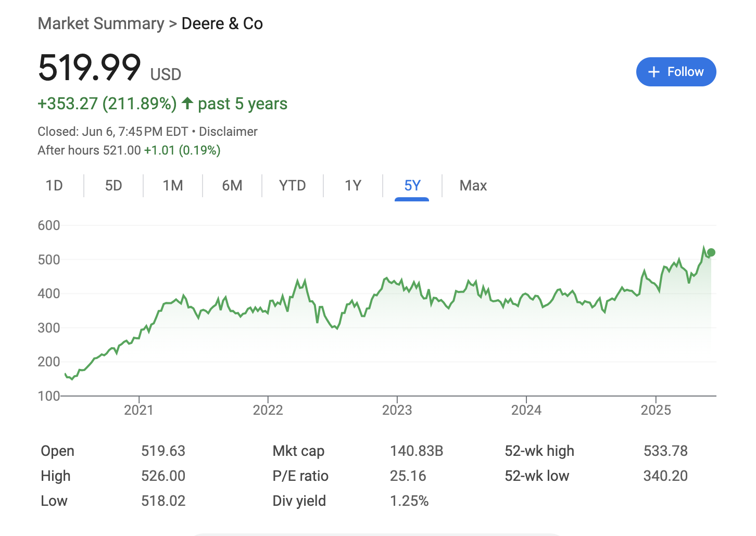Screen dimensions: 756x536
Task: View the 1Y chart range
Action: (353, 186)
